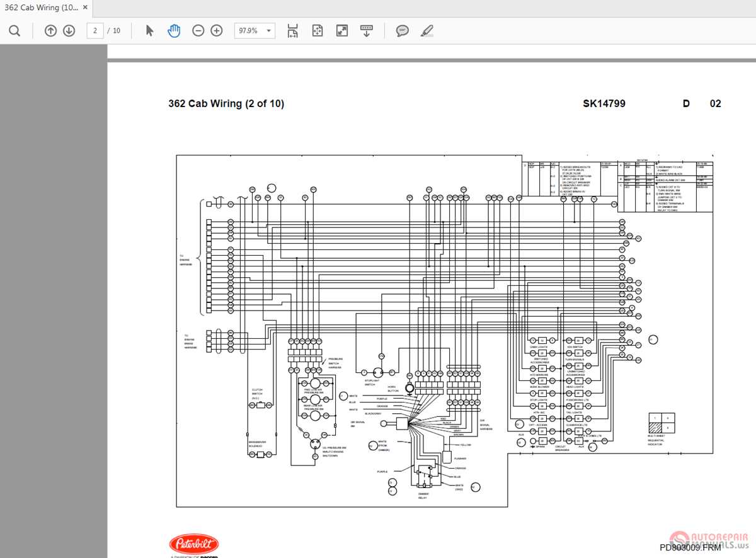Click the total pages '/ 10' label
Viewport: 756px width, 558px height.
(x=114, y=30)
